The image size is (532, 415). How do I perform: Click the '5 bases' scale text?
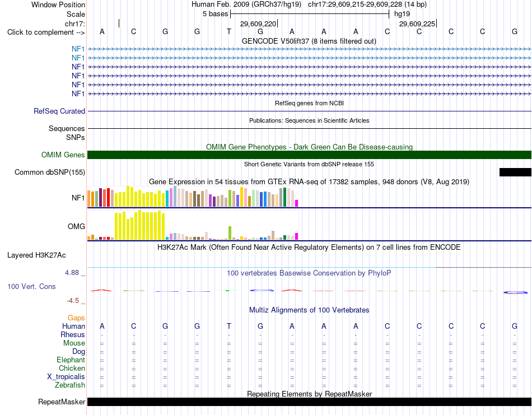click(x=216, y=14)
